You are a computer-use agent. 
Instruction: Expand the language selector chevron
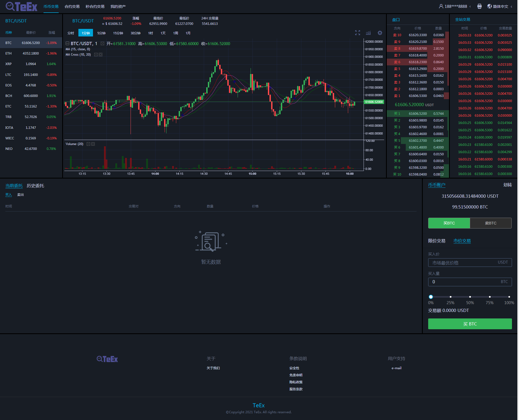[x=511, y=6]
